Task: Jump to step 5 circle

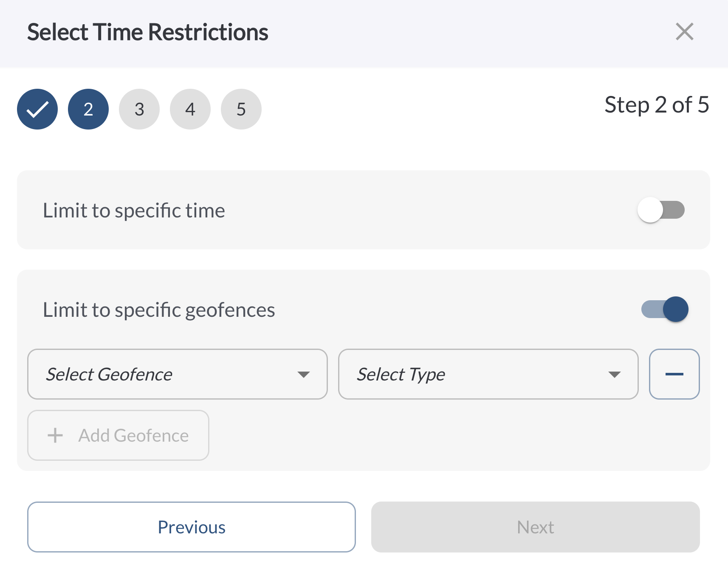Action: pyautogui.click(x=241, y=109)
